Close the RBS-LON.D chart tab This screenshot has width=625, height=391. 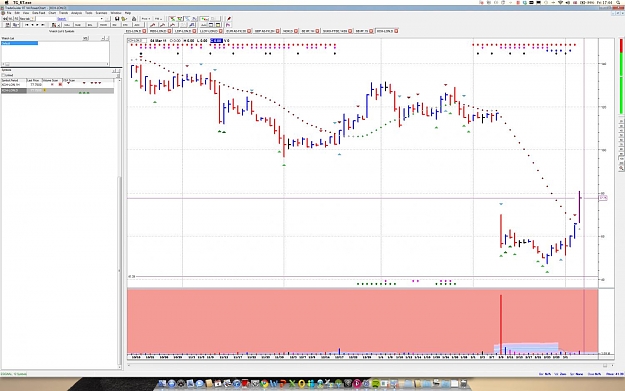click(x=169, y=31)
